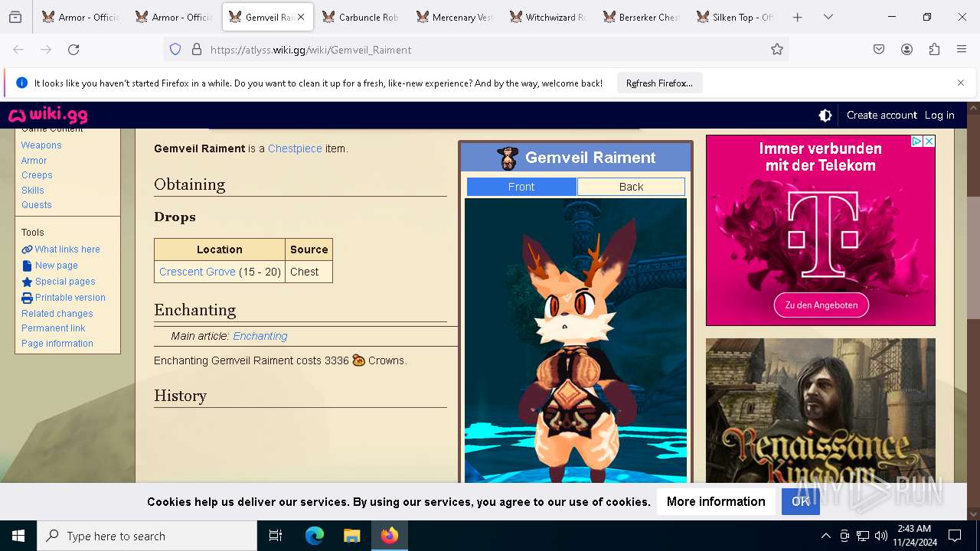The height and width of the screenshot is (551, 980).
Task: Open Armor in the sidebar
Action: (x=34, y=161)
